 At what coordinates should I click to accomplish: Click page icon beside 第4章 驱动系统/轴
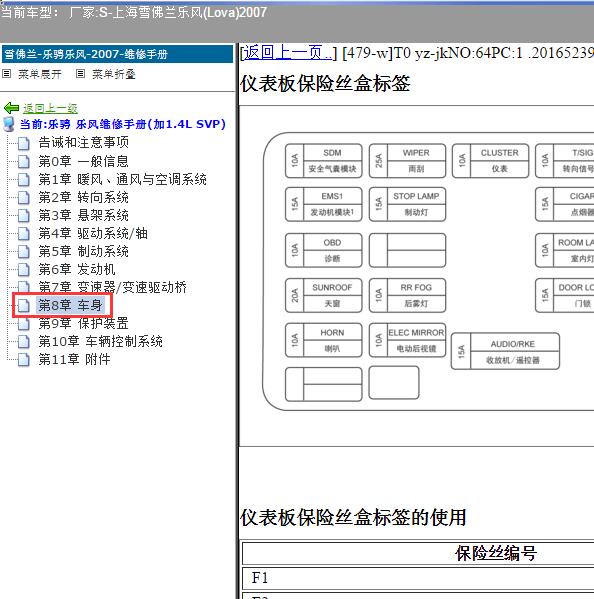coord(24,233)
